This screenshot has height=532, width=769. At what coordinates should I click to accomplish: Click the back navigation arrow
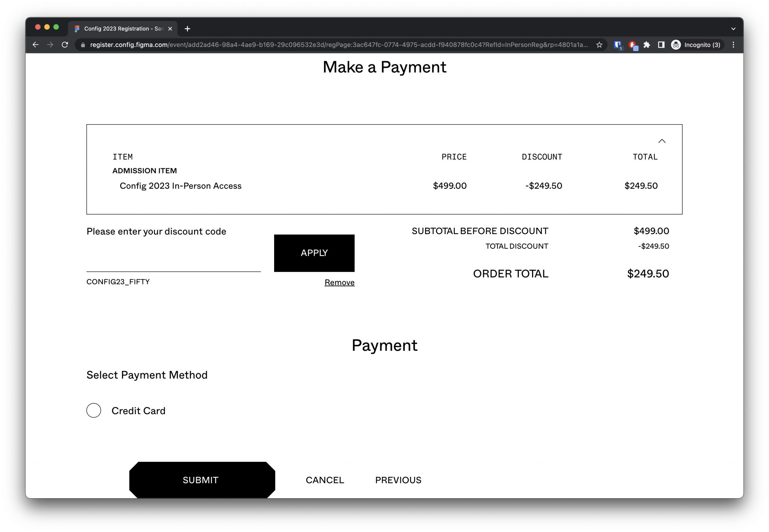pos(36,45)
